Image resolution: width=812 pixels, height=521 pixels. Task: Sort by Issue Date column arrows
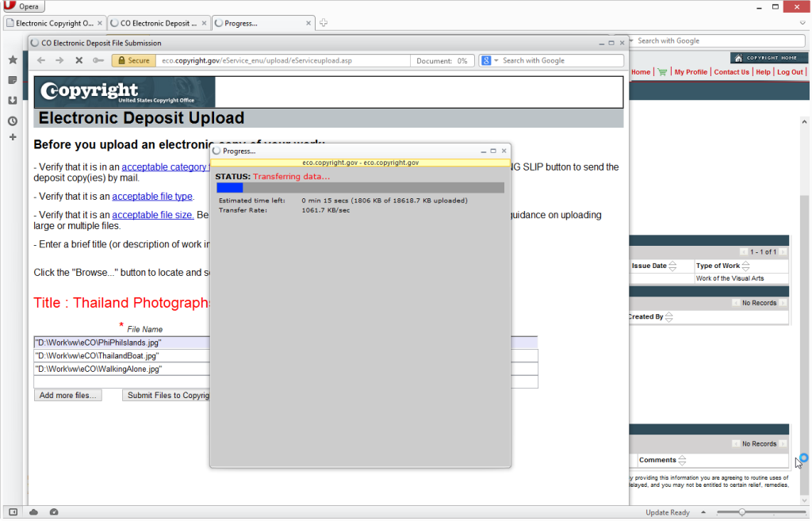[672, 266]
